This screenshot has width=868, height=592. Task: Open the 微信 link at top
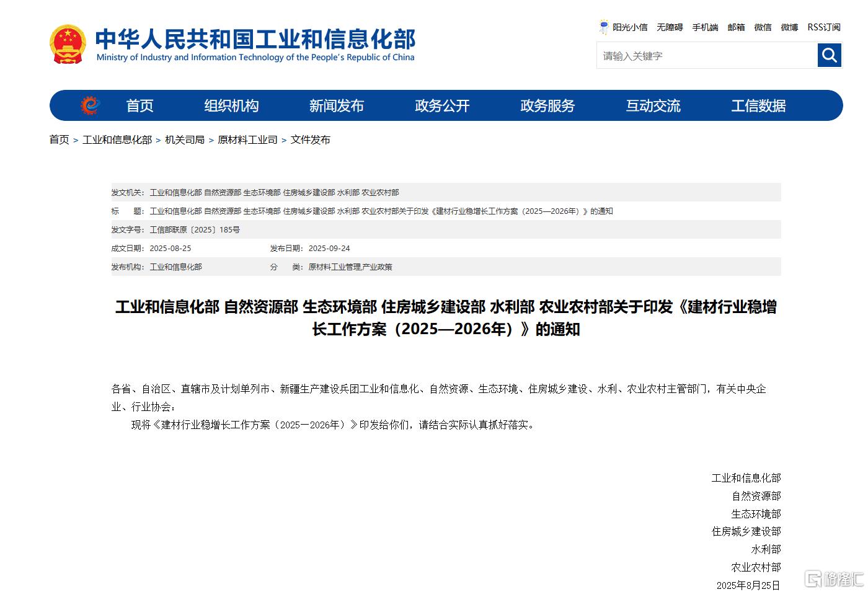point(763,27)
